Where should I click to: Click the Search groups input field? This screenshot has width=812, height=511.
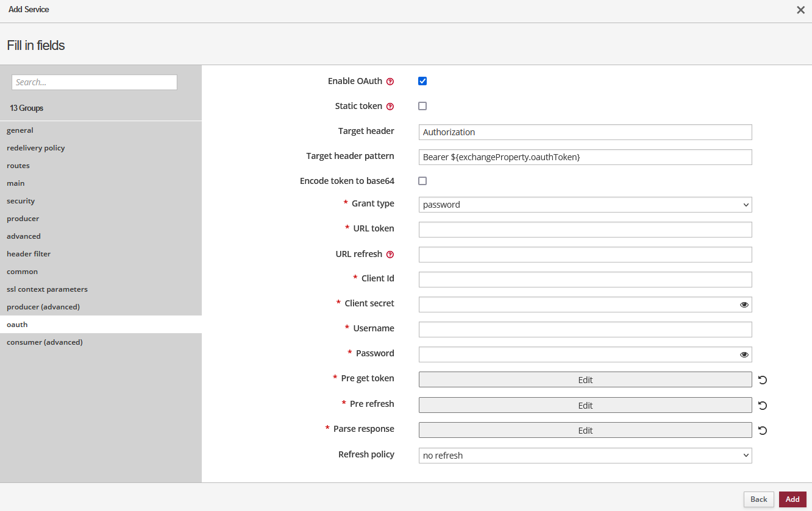94,82
